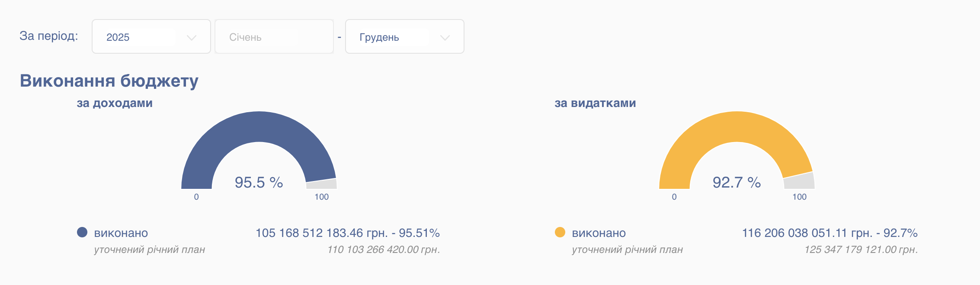Open the Січень start month dropdown
This screenshot has height=285, width=980.
pyautogui.click(x=274, y=37)
